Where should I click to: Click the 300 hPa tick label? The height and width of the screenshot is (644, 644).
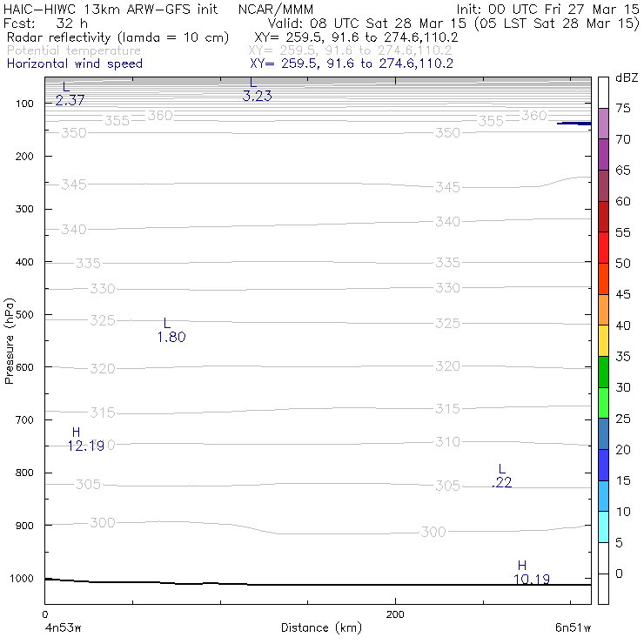tap(24, 209)
